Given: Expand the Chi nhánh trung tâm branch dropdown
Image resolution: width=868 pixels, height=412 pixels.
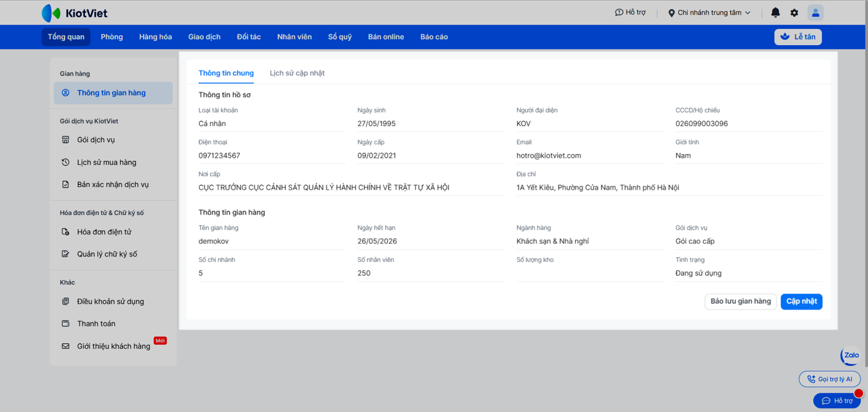Looking at the screenshot, I should pyautogui.click(x=709, y=13).
